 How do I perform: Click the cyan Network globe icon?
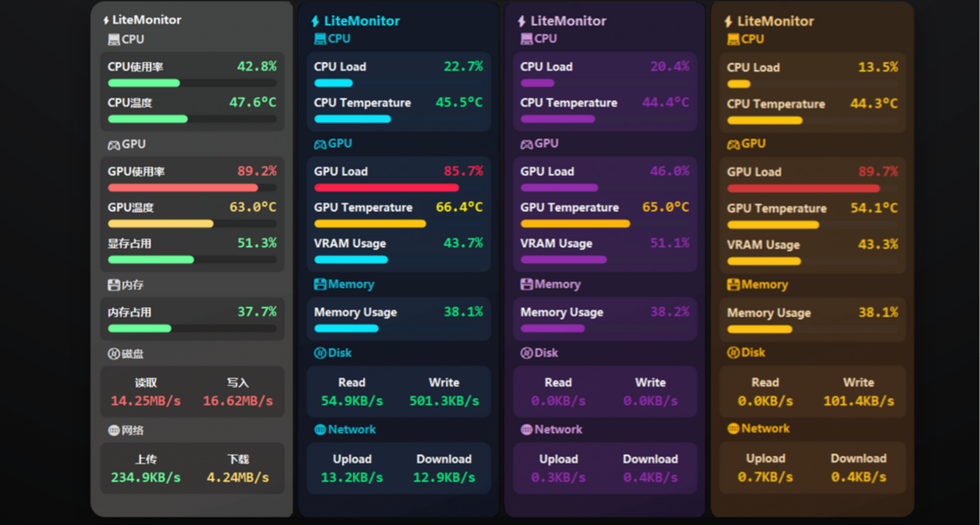pyautogui.click(x=319, y=430)
